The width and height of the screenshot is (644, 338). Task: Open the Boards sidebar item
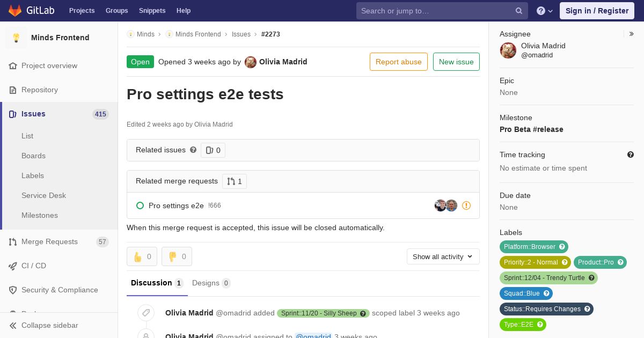tap(33, 156)
